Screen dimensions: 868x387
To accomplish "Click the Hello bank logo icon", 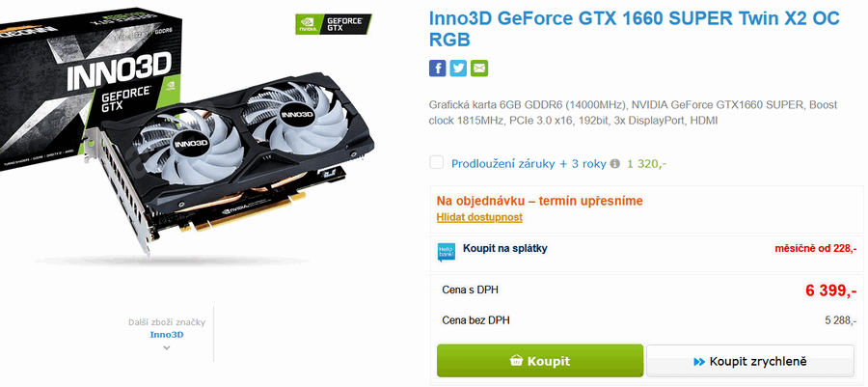I will click(447, 253).
